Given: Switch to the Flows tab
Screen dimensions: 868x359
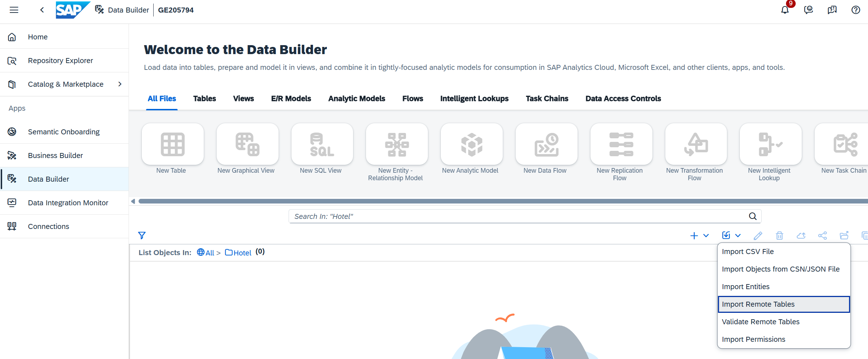Looking at the screenshot, I should coord(413,99).
